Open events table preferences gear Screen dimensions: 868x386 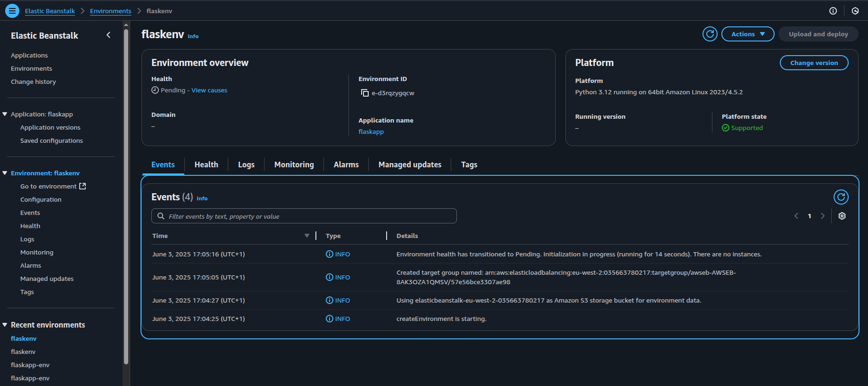point(842,216)
